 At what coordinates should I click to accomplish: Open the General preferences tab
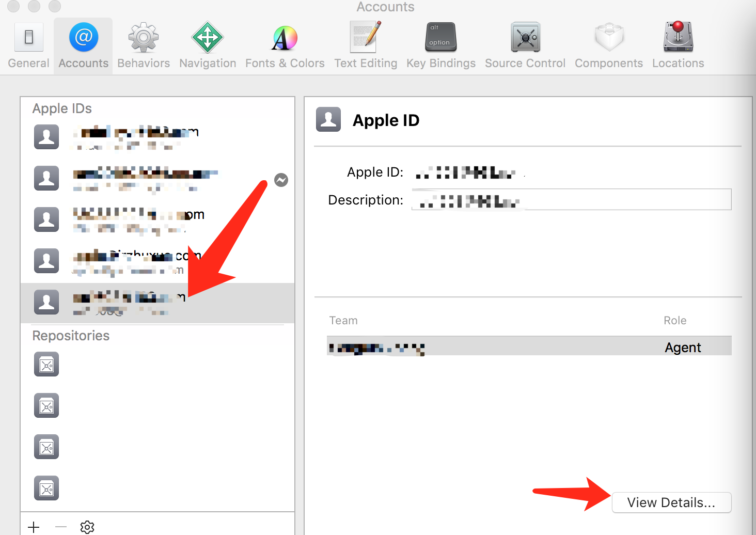(x=28, y=46)
